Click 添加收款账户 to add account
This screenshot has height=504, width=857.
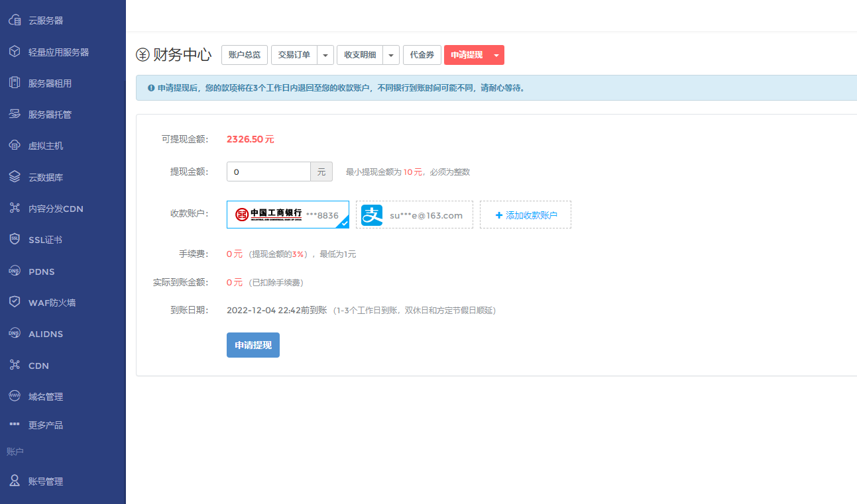click(x=526, y=215)
